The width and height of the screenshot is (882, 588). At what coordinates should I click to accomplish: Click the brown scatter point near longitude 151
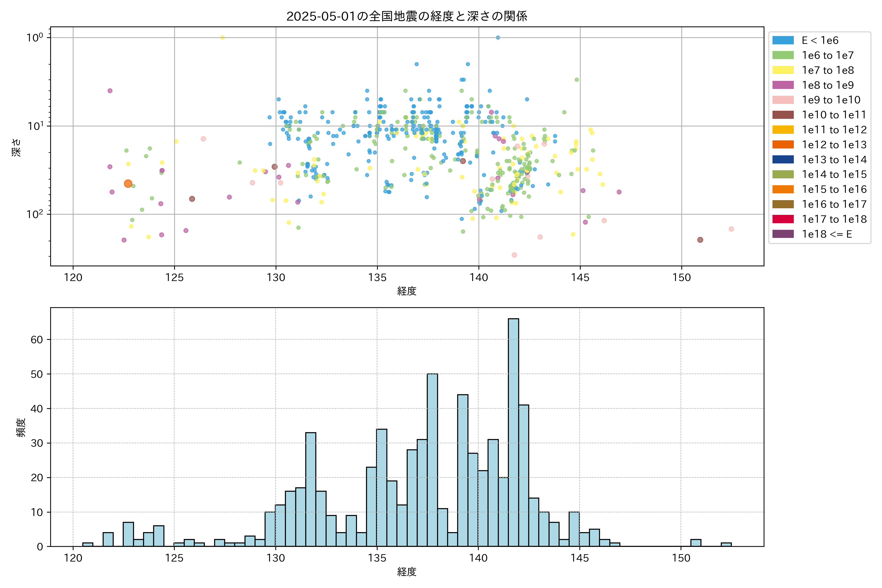[700, 240]
